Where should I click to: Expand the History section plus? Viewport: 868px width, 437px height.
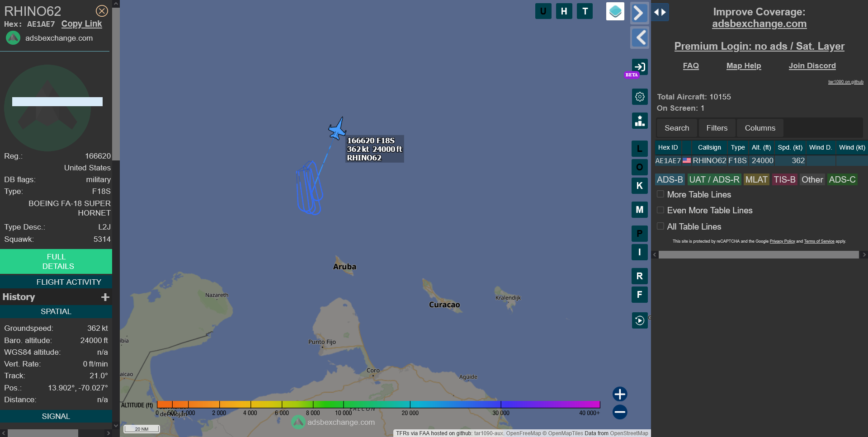(x=105, y=297)
